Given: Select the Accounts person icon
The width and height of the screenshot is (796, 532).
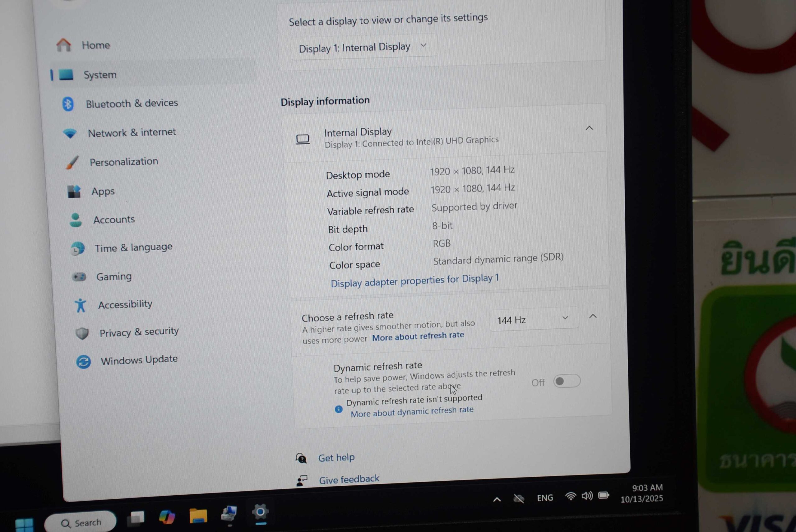Looking at the screenshot, I should point(75,220).
